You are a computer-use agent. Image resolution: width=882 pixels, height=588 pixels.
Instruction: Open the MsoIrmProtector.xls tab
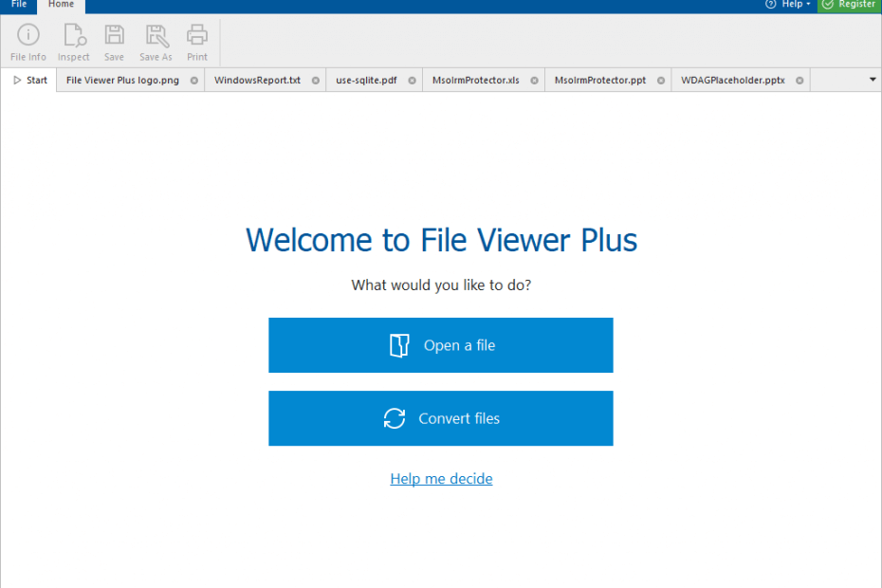point(476,80)
